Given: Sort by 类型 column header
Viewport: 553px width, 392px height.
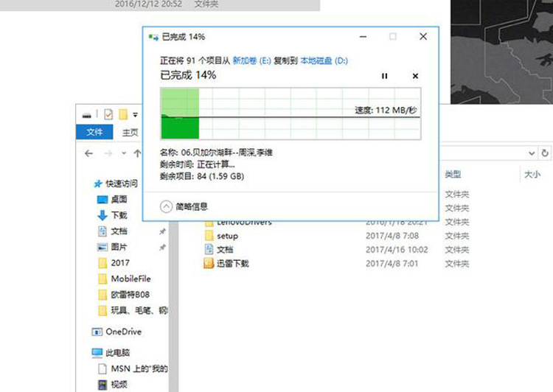Looking at the screenshot, I should (x=453, y=175).
